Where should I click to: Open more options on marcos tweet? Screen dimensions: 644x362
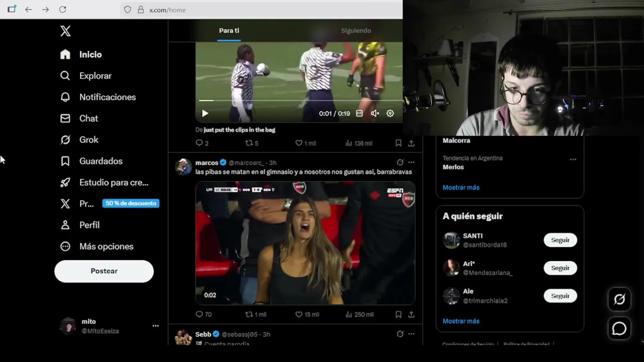412,162
